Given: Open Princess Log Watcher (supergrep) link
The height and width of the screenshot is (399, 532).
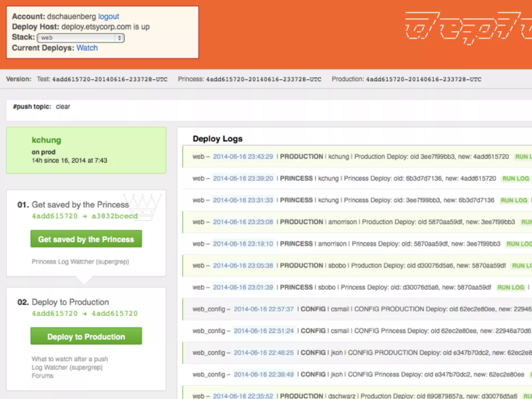Looking at the screenshot, I should click(80, 262).
